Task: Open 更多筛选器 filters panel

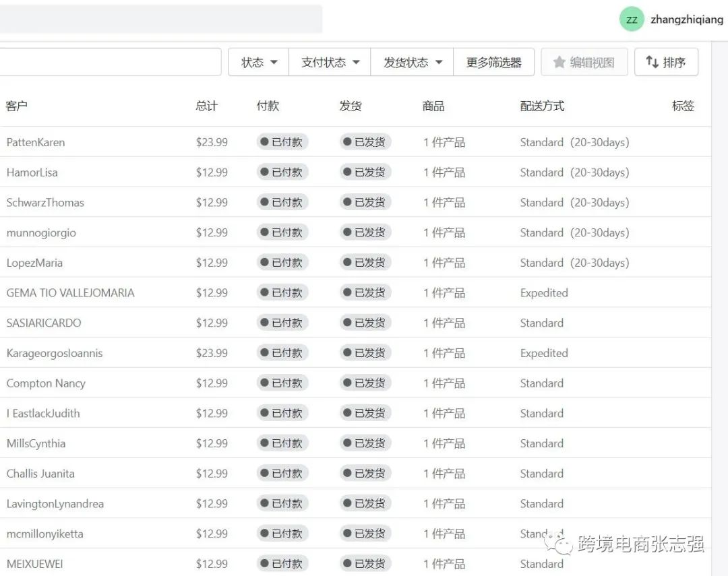Action: pyautogui.click(x=493, y=62)
